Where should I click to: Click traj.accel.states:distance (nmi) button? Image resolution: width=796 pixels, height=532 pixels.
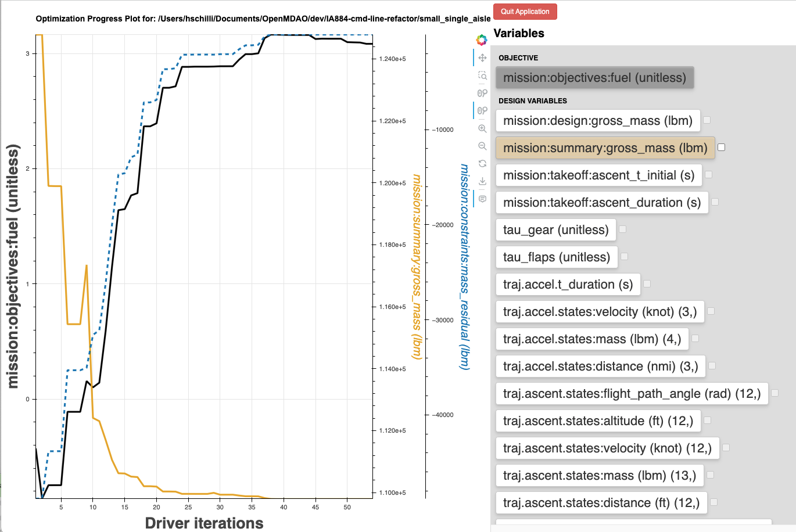click(601, 366)
